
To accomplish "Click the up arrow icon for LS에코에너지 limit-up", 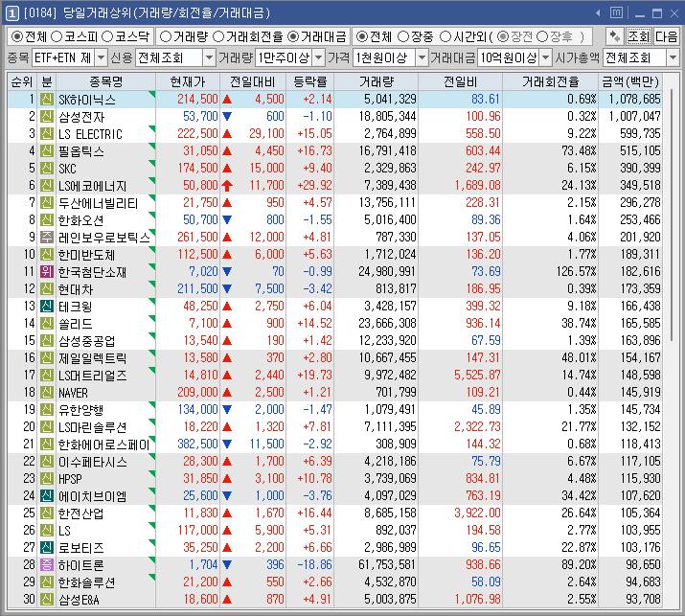I will tap(227, 186).
